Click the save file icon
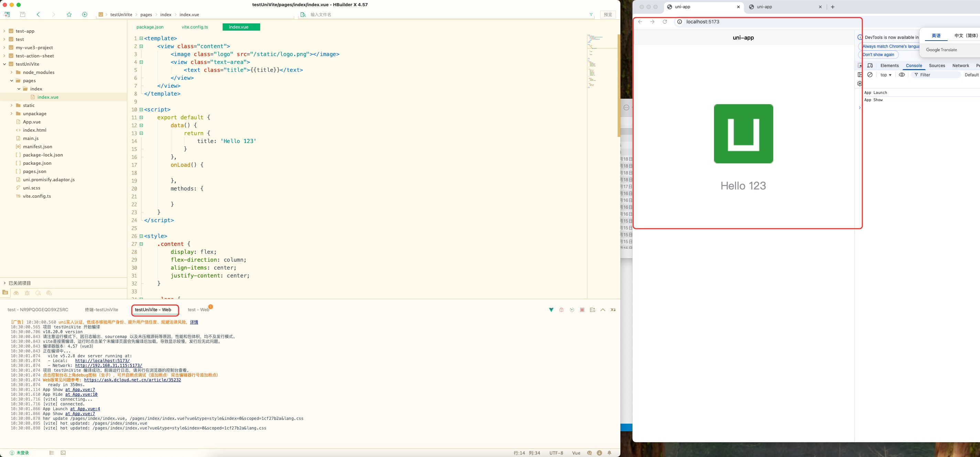980x457 pixels. coord(22,14)
